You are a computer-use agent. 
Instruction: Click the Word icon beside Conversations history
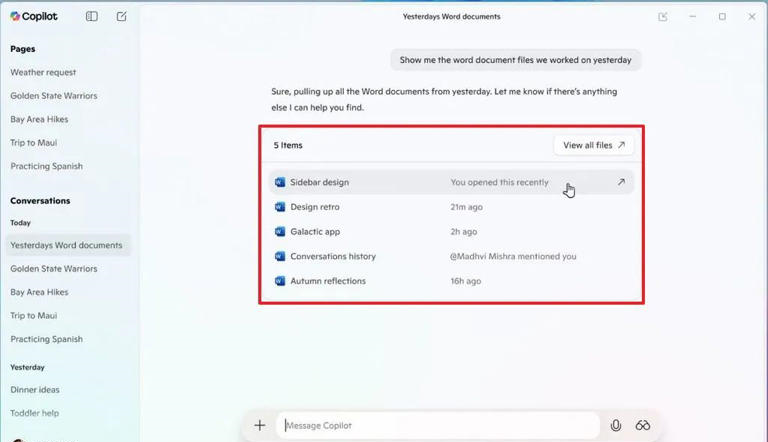(x=280, y=256)
